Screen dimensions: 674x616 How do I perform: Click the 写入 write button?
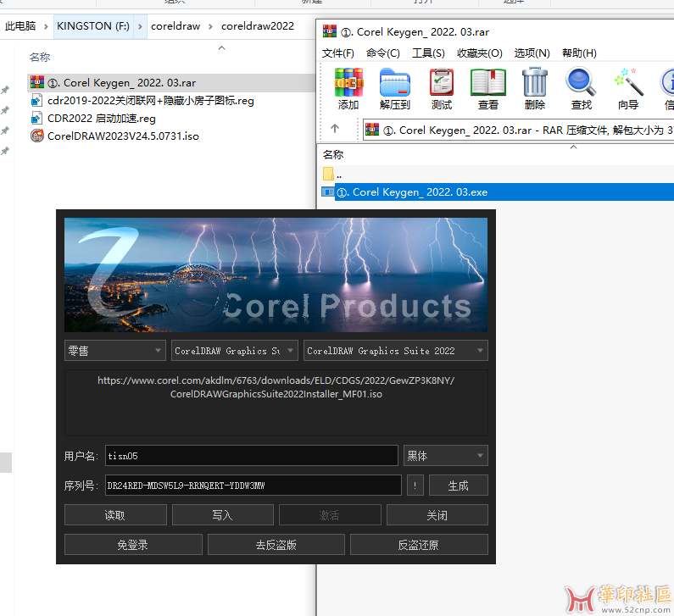click(x=223, y=514)
